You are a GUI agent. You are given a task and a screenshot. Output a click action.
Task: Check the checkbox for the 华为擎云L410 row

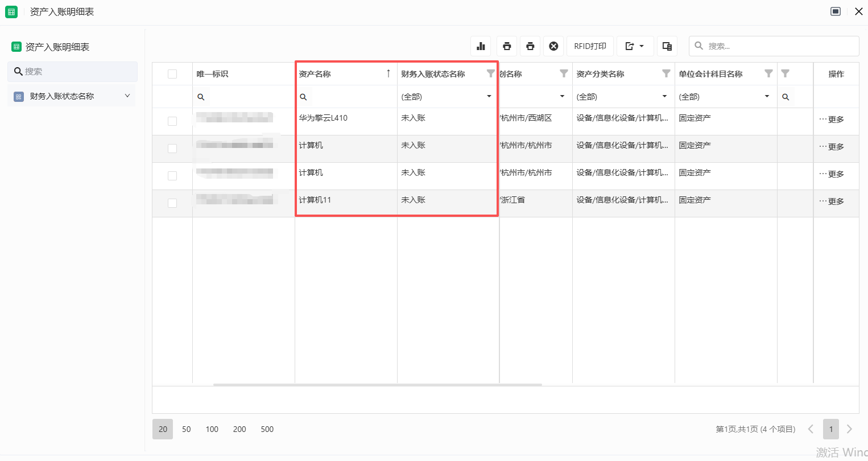(x=172, y=121)
